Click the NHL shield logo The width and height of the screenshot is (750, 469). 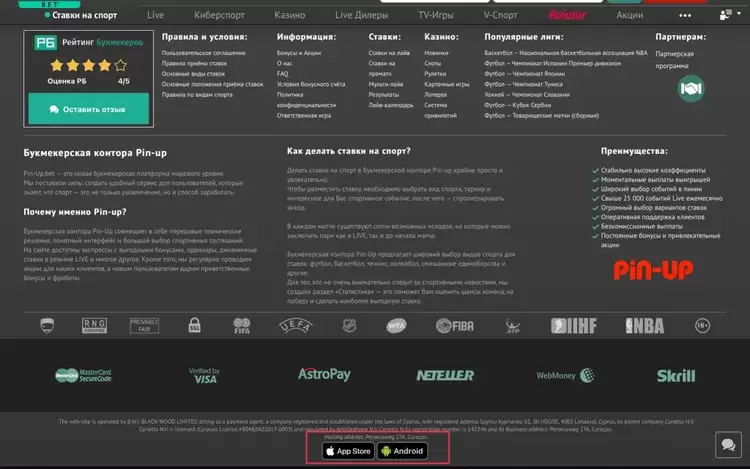[349, 326]
